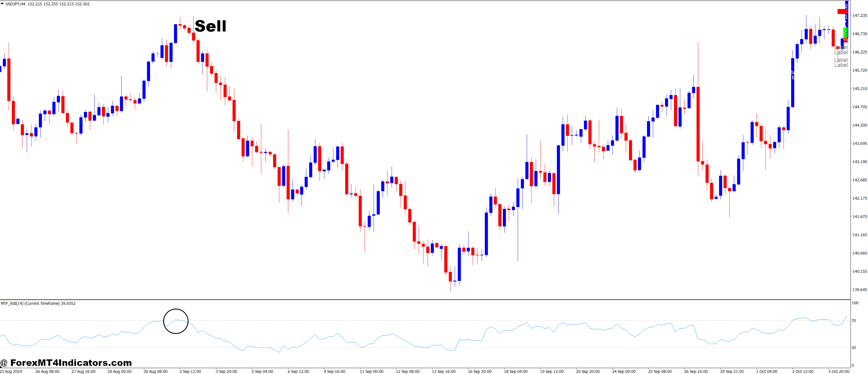Click the 6 Sep 12:00 time label
The height and width of the screenshot is (374, 868).
[298, 372]
